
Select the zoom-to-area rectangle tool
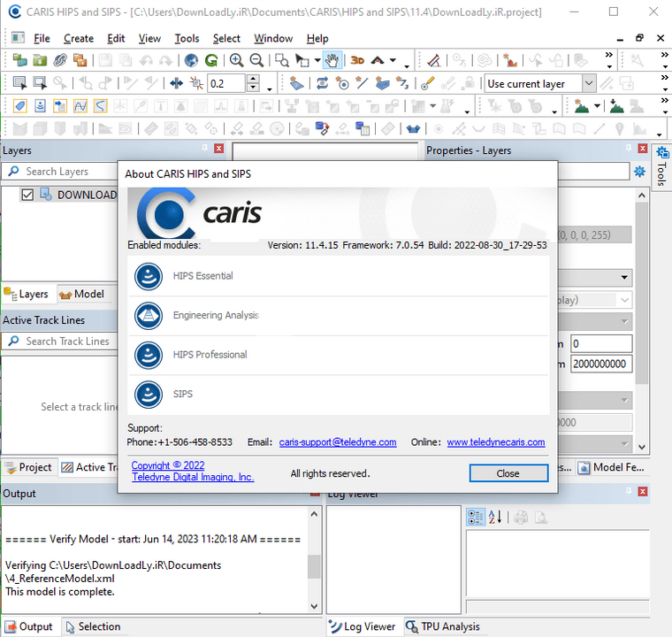[x=282, y=60]
